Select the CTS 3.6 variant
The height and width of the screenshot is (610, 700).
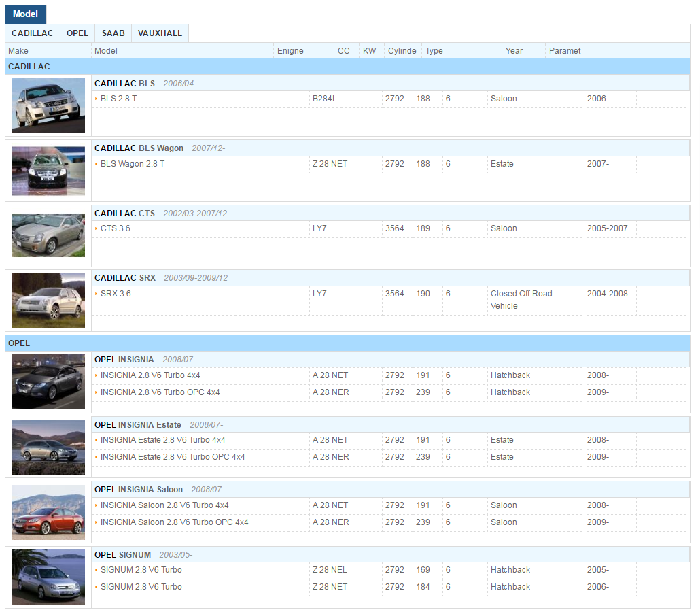click(115, 228)
